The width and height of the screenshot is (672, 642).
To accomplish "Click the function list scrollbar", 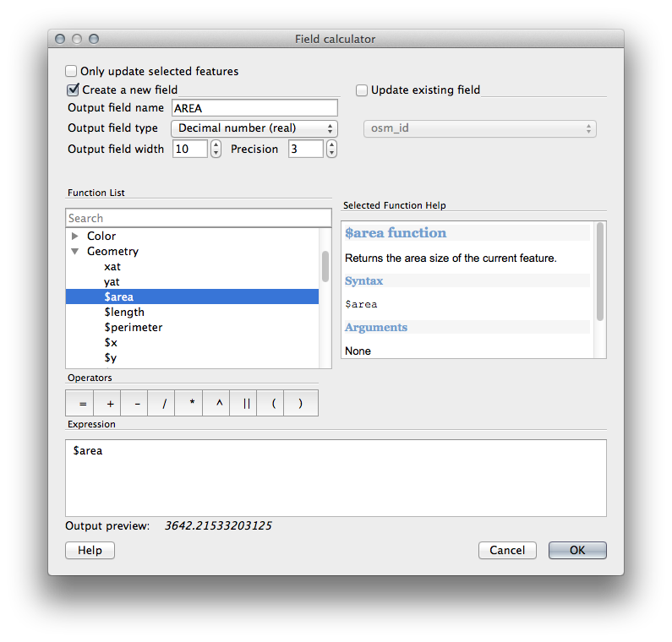I will 325,267.
